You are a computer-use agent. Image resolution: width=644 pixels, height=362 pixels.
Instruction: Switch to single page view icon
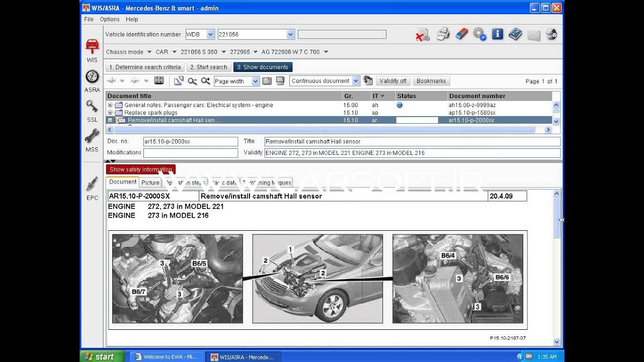[267, 81]
